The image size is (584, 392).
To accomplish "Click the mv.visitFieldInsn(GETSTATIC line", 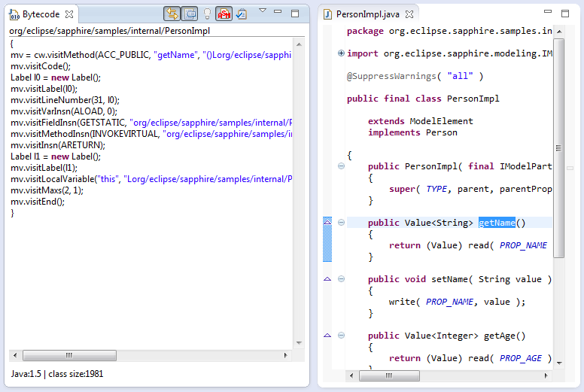I will [x=151, y=123].
